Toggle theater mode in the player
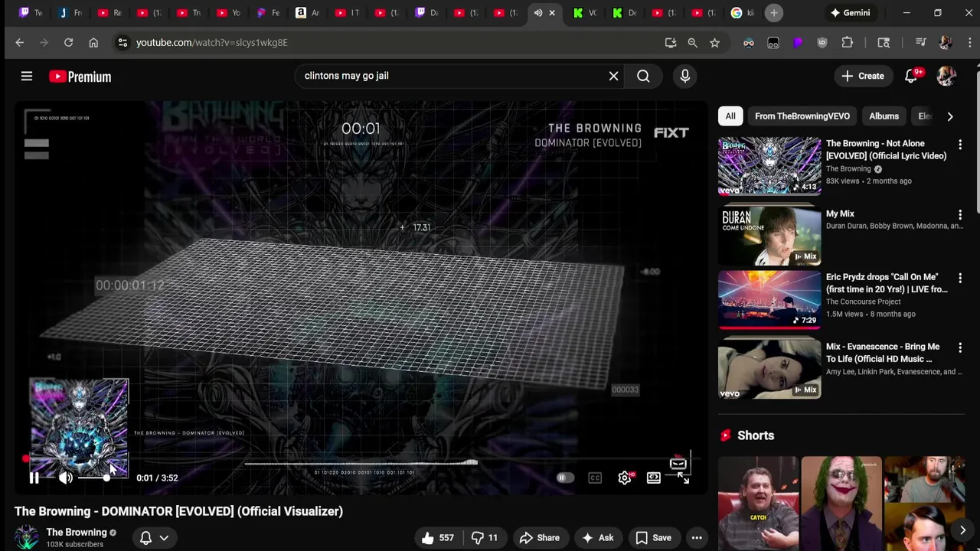This screenshot has width=980, height=551. pyautogui.click(x=654, y=478)
